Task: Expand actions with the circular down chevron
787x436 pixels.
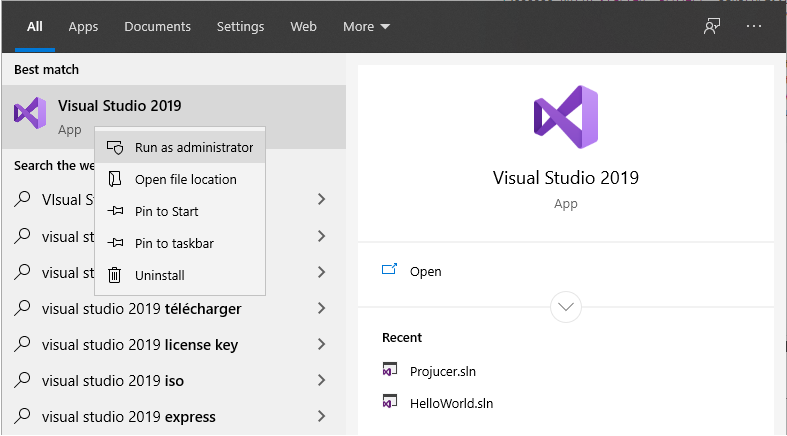Action: (566, 306)
